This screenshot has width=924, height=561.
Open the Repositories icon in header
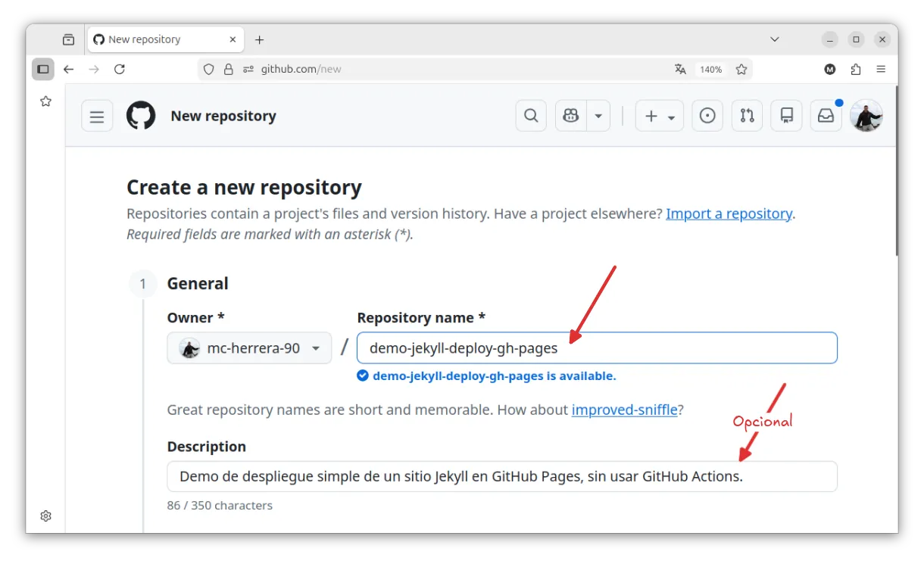pos(787,116)
